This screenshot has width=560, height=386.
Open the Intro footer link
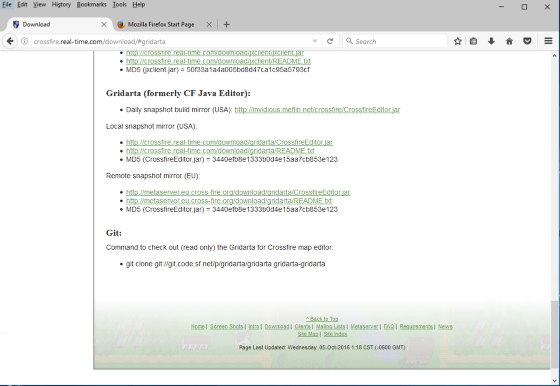[x=254, y=326]
